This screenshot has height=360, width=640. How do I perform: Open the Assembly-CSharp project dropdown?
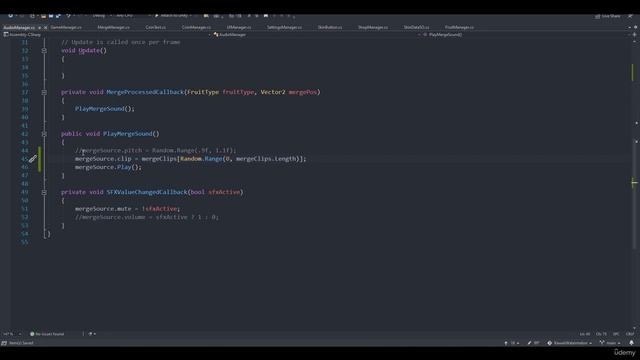coord(107,35)
